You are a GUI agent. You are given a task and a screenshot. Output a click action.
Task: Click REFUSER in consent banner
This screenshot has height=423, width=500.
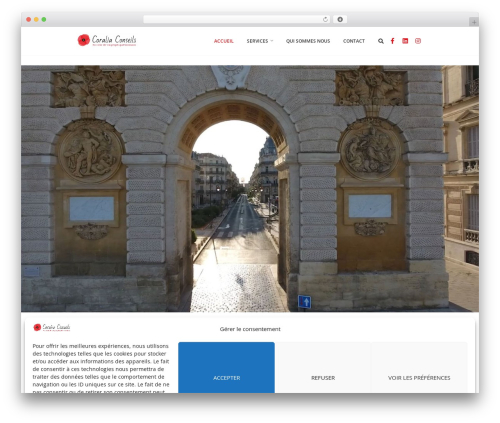coord(323,368)
